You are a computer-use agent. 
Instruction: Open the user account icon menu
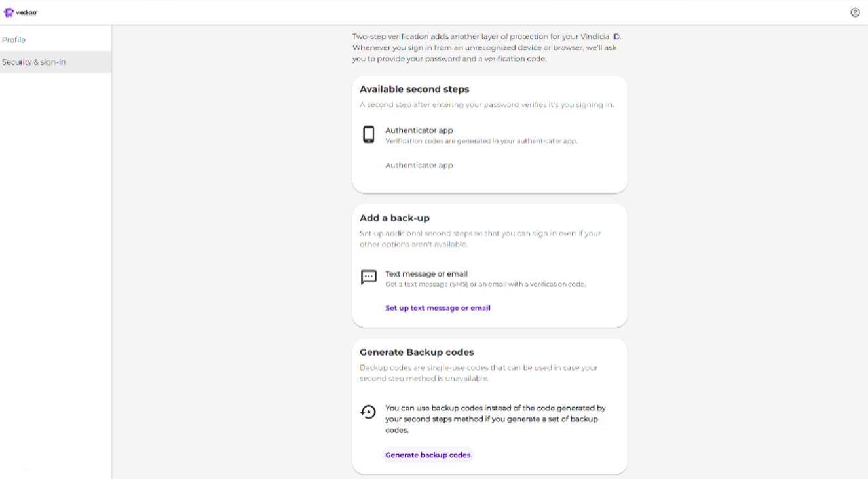pos(855,12)
